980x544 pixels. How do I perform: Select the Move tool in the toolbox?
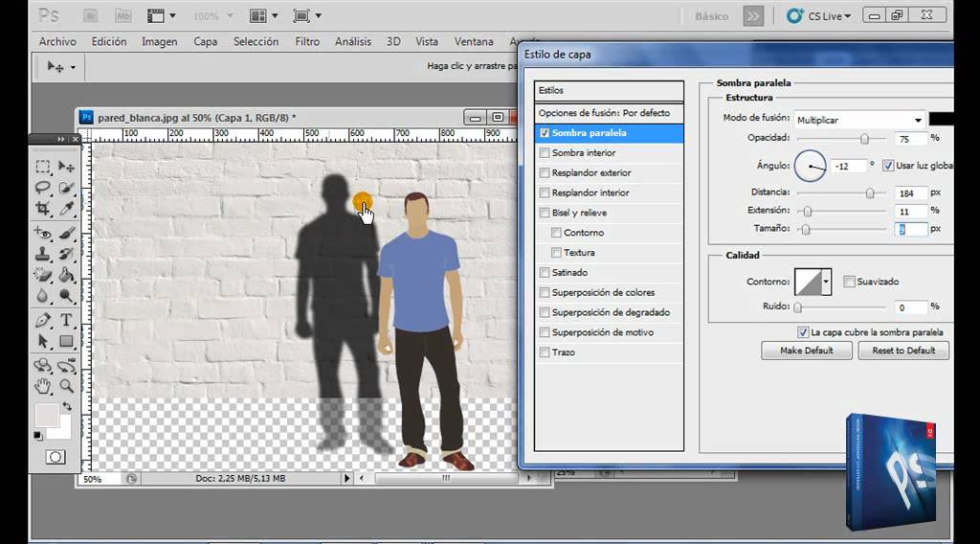(66, 167)
